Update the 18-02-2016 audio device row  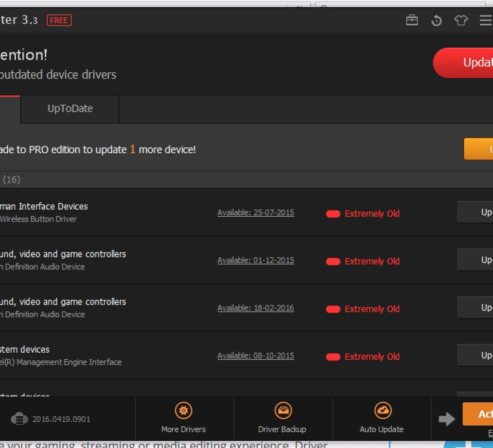point(475,307)
